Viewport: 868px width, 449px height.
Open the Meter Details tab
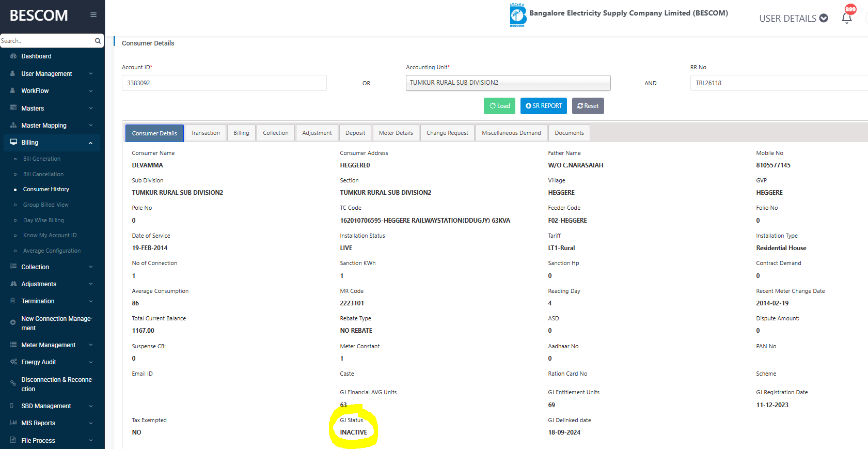click(396, 133)
